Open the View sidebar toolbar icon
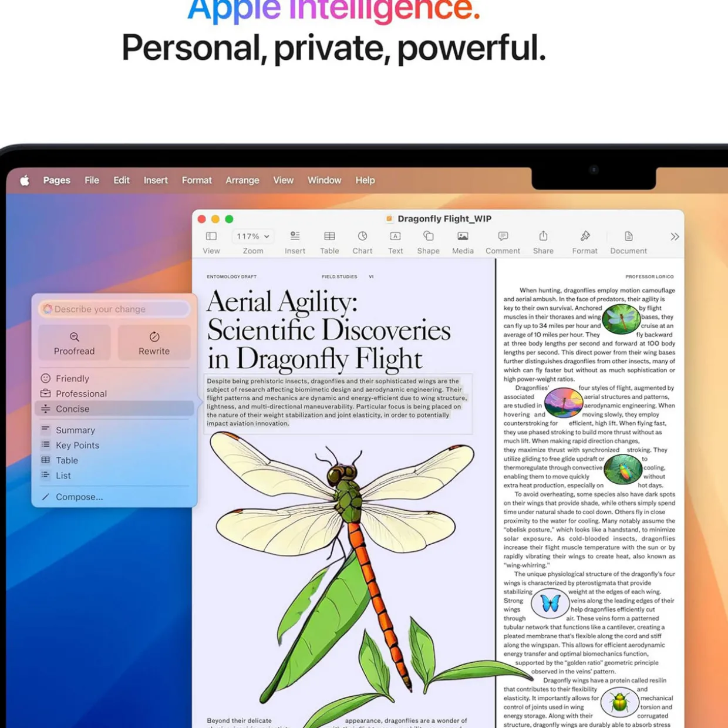Image resolution: width=728 pixels, height=728 pixels. 211,237
